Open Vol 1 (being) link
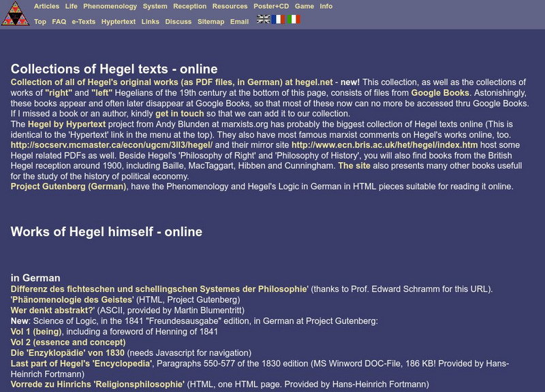Image resolution: width=545 pixels, height=392 pixels. tap(36, 331)
